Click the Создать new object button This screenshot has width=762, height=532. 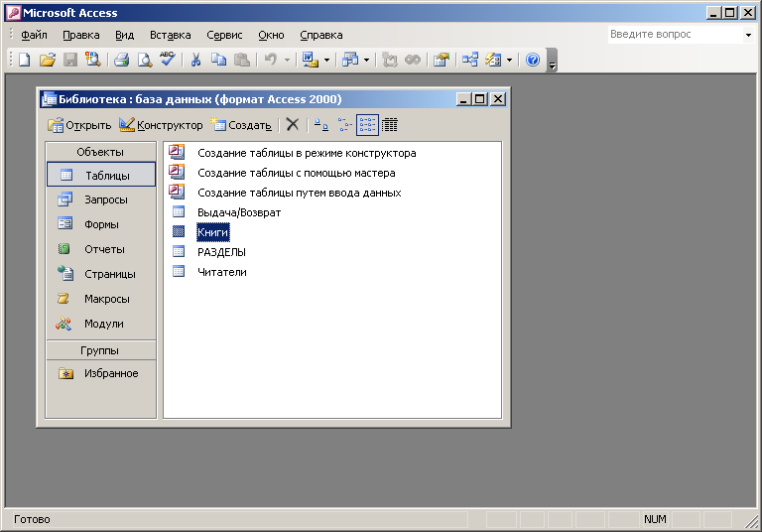(241, 125)
